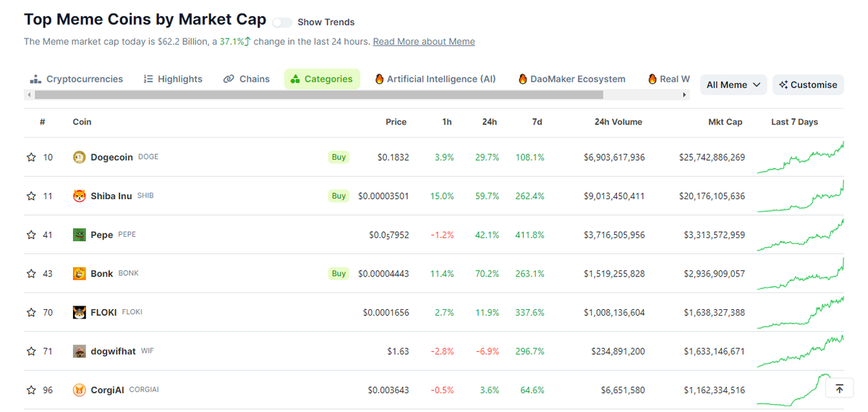Sort by the # rank column header
868x412 pixels.
[x=43, y=122]
